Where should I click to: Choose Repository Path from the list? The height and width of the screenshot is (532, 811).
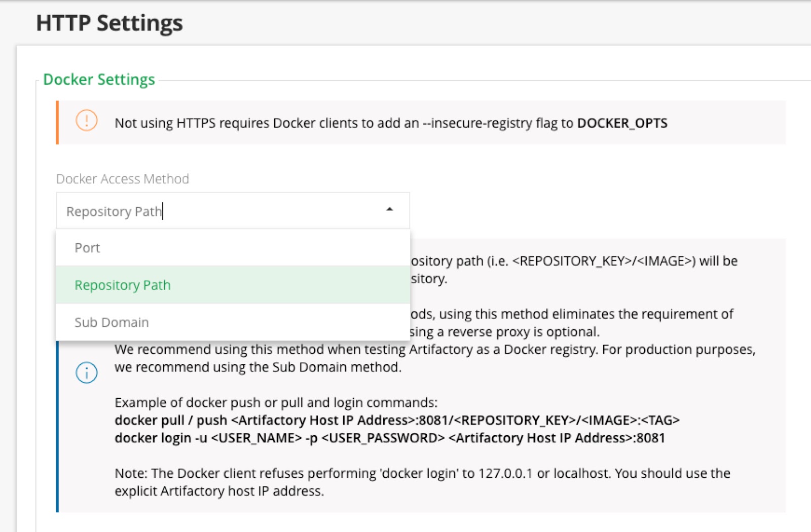pos(122,285)
